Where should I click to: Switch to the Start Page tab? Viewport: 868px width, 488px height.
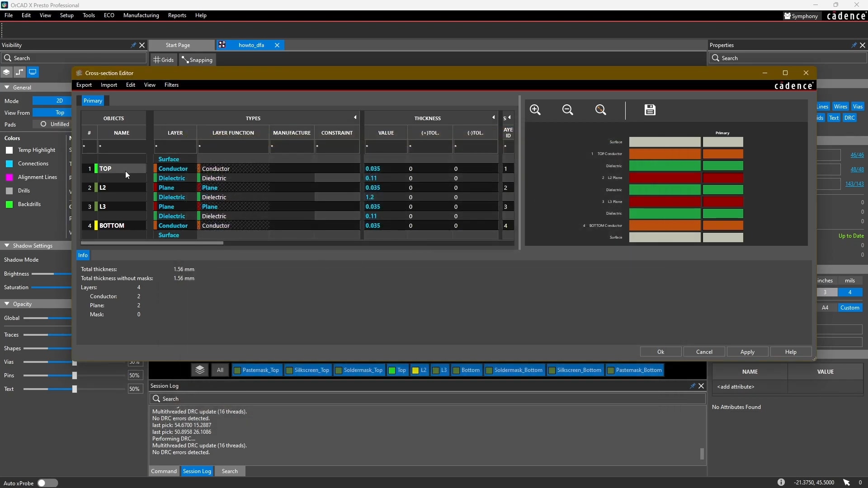coord(182,45)
